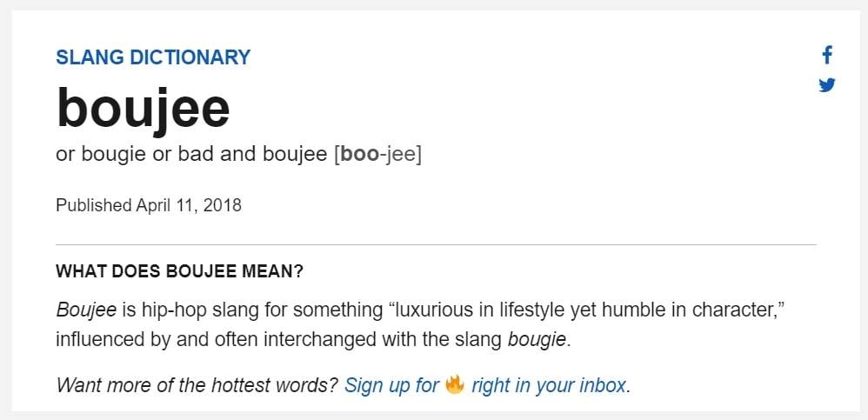Click the horizontal divider below the published date
This screenshot has width=868, height=420.
436,245
